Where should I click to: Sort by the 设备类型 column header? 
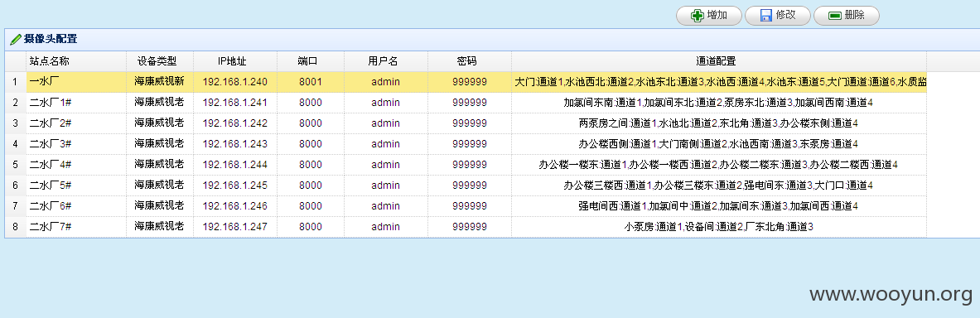159,61
